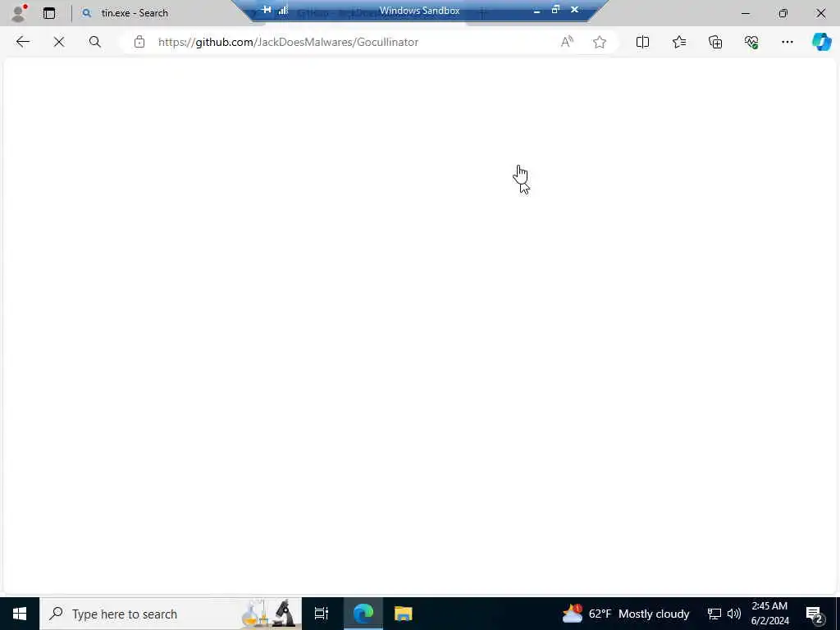The width and height of the screenshot is (840, 630).
Task: Open the tab actions menu icon
Action: 49,13
